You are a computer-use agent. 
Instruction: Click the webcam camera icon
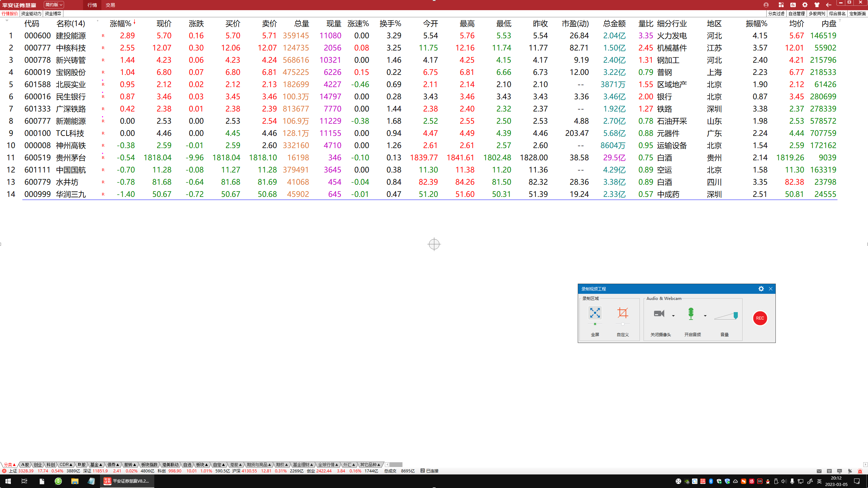point(659,313)
